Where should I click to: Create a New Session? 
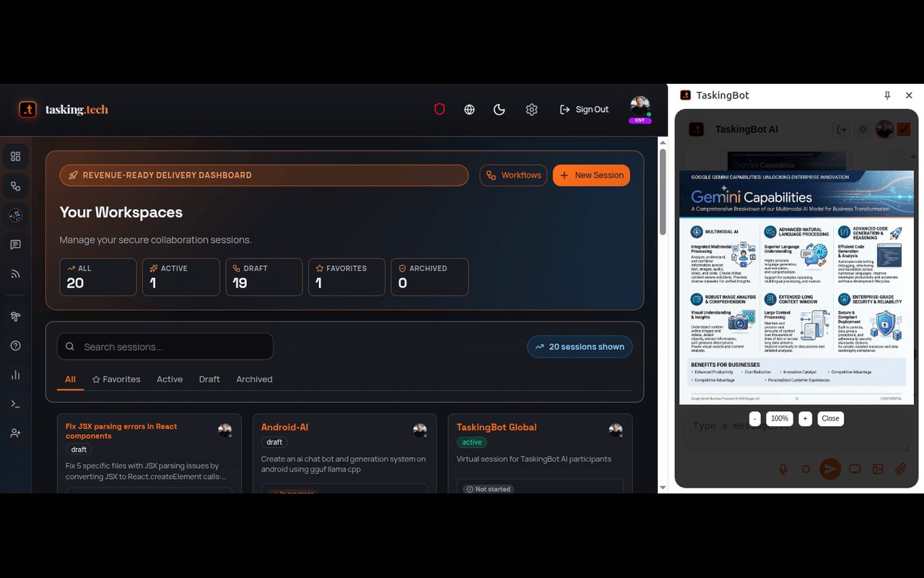591,175
